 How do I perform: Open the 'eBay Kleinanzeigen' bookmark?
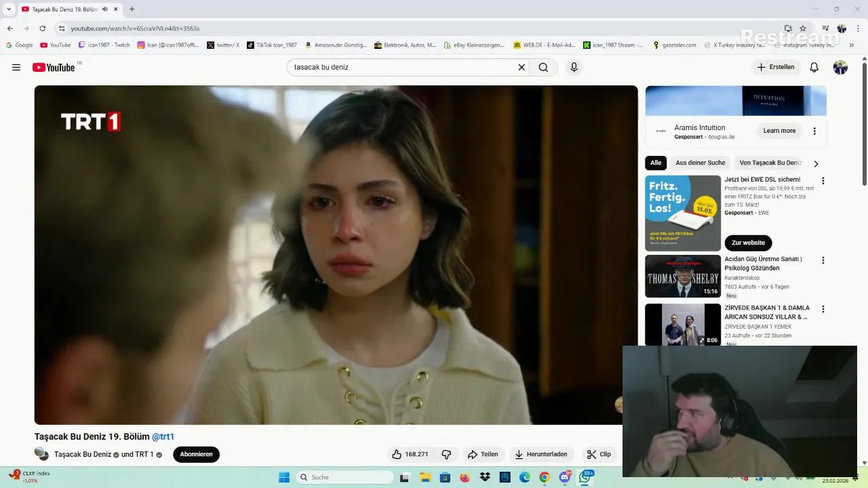(474, 45)
